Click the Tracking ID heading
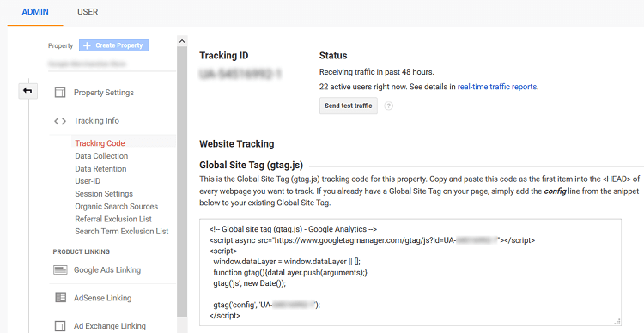 point(224,56)
